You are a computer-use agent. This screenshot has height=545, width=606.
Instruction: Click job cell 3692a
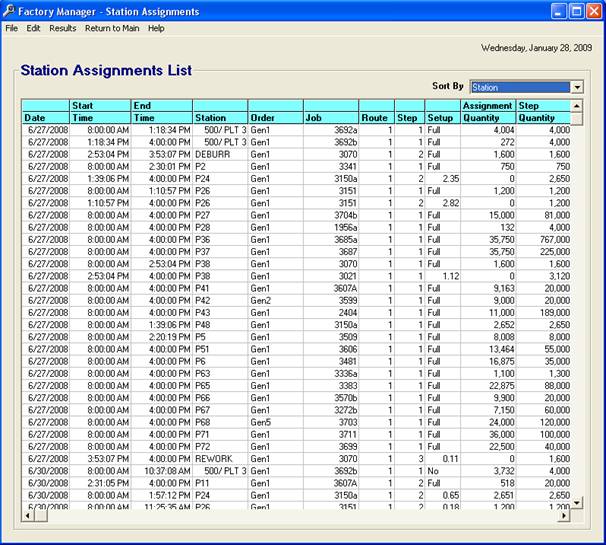[331, 130]
